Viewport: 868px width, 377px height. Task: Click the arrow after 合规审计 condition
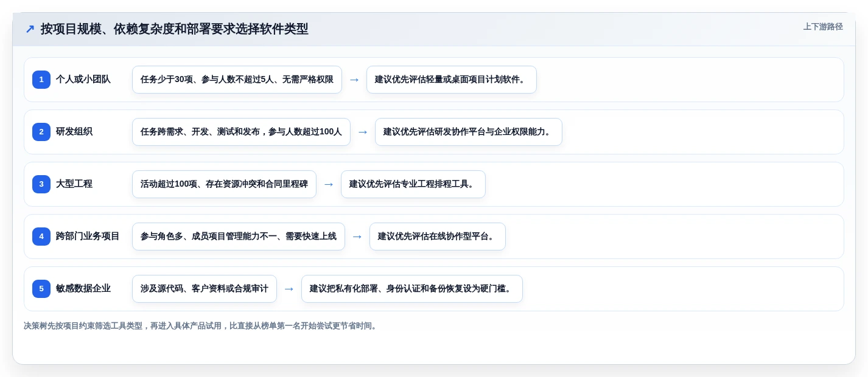click(289, 289)
